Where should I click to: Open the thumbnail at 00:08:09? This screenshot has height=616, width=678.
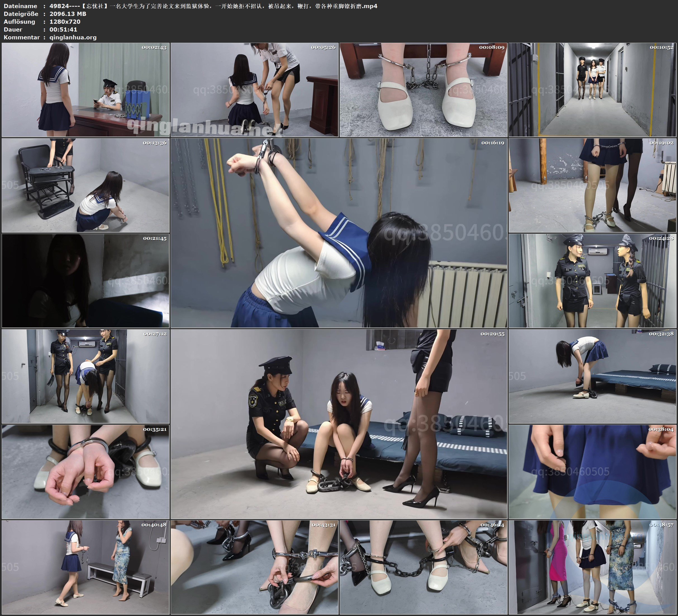click(424, 90)
